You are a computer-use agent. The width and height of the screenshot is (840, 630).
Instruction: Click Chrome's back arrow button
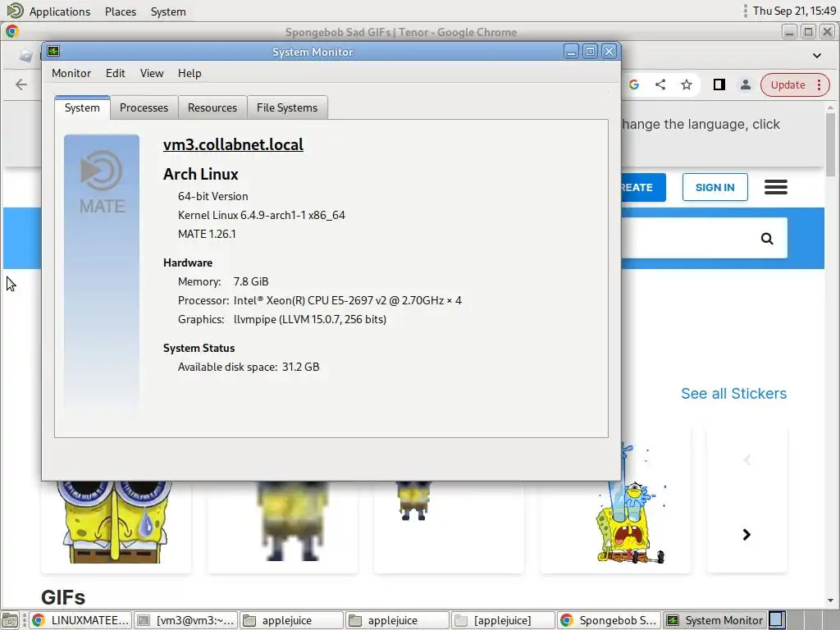21,84
